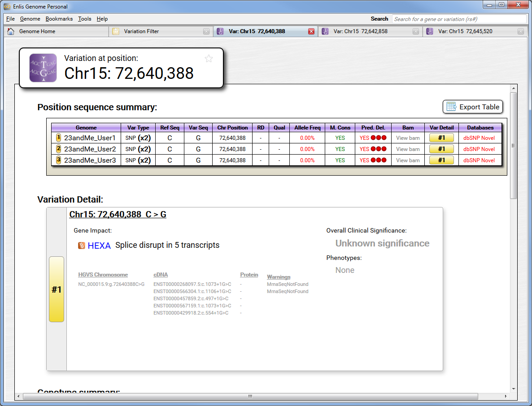Click the large yellow #1 variation marker
Screen dimensions: 532x406
click(57, 289)
